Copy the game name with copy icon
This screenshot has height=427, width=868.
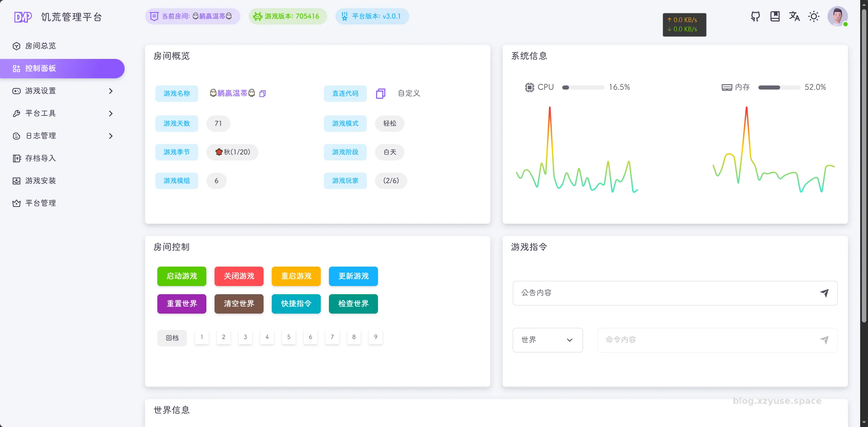(263, 93)
